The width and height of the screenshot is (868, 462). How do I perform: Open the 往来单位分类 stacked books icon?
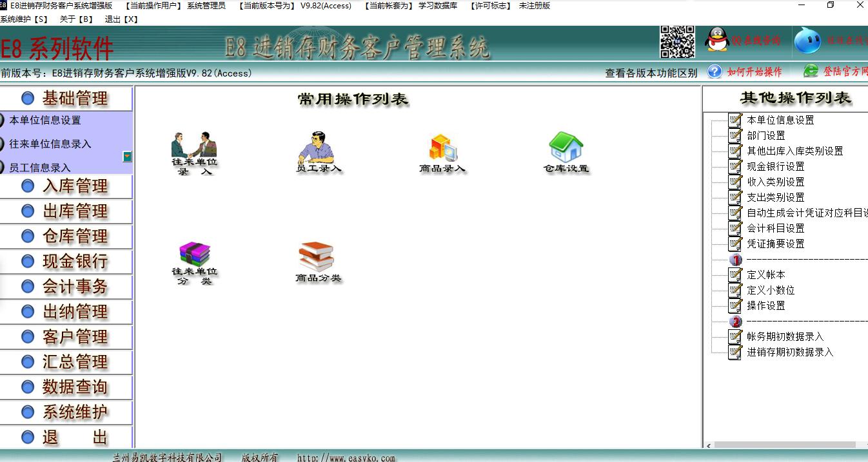click(194, 256)
